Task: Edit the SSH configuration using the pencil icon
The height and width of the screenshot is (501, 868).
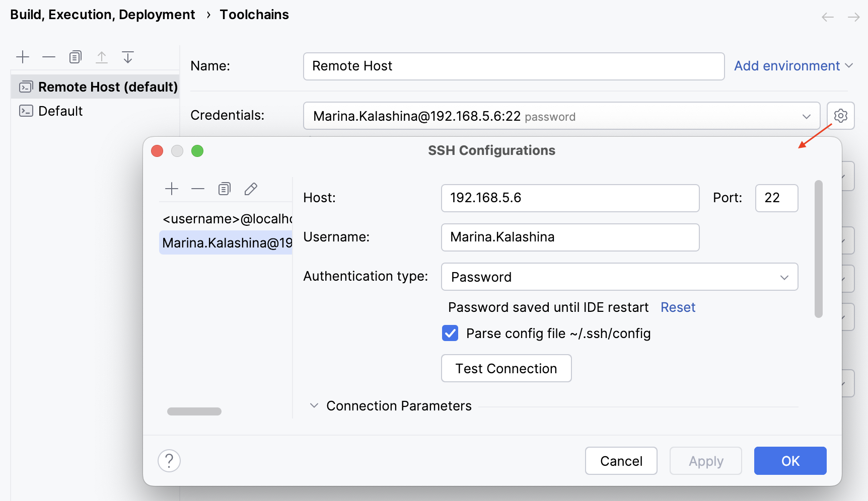Action: (x=250, y=189)
